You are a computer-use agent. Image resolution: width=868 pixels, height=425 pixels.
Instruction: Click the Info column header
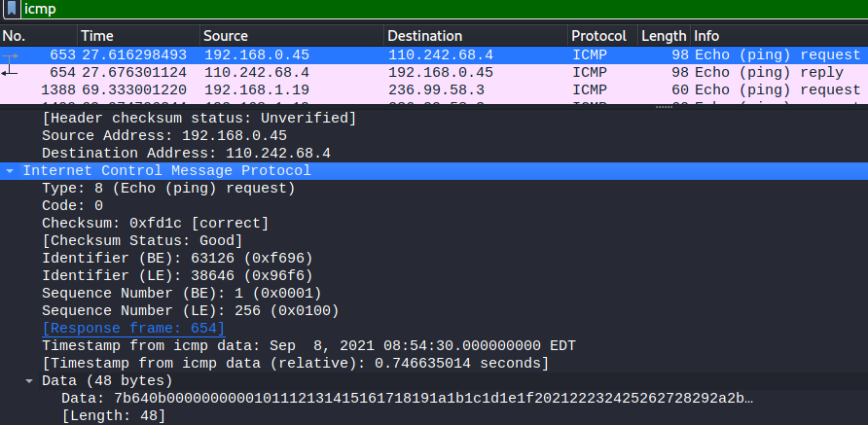point(778,36)
